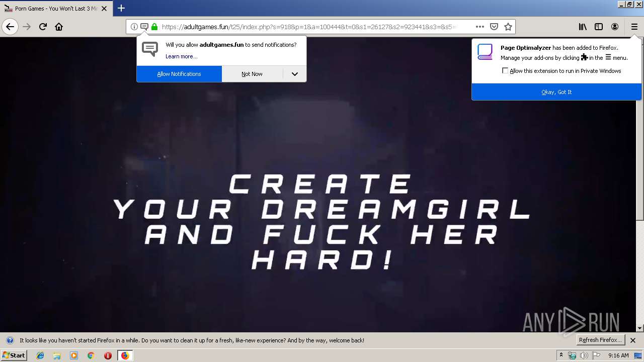Go back to the previous page
The image size is (644, 362).
click(x=10, y=27)
